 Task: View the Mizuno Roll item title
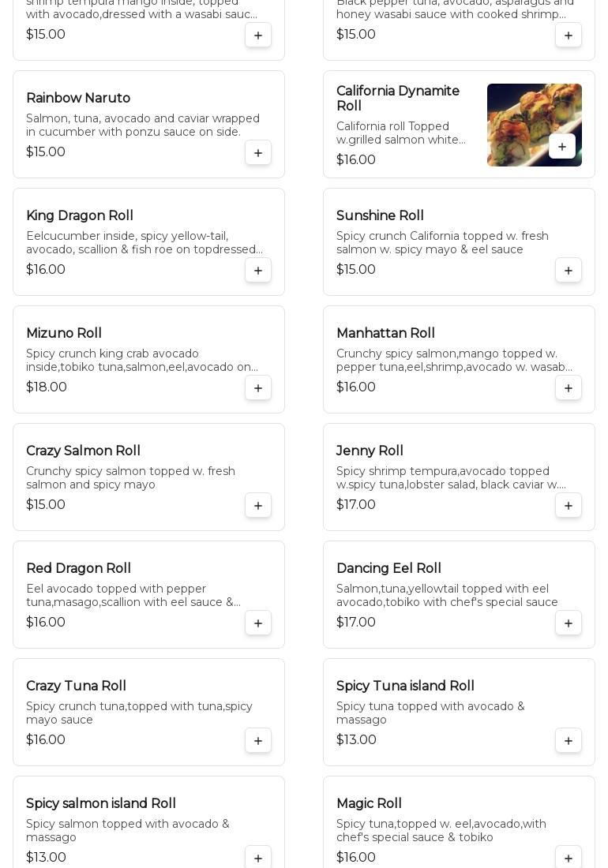[64, 333]
